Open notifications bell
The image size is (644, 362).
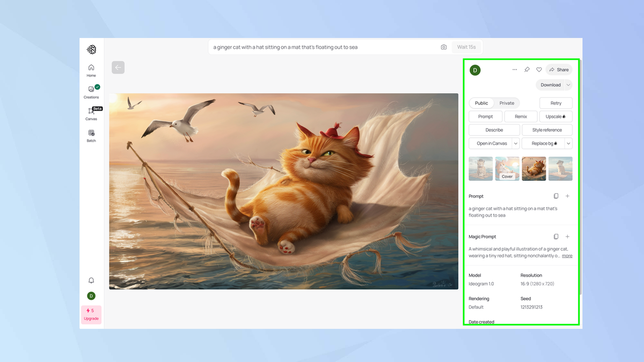coord(91,280)
